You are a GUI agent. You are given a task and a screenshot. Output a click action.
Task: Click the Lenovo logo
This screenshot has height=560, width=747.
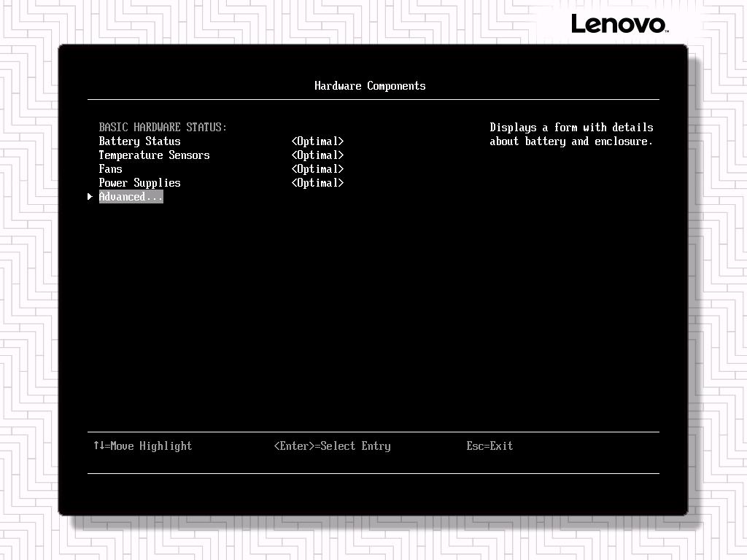point(619,23)
